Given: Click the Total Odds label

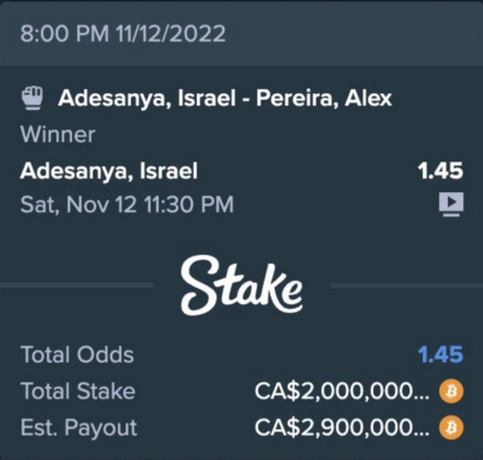Looking at the screenshot, I should click(77, 354).
